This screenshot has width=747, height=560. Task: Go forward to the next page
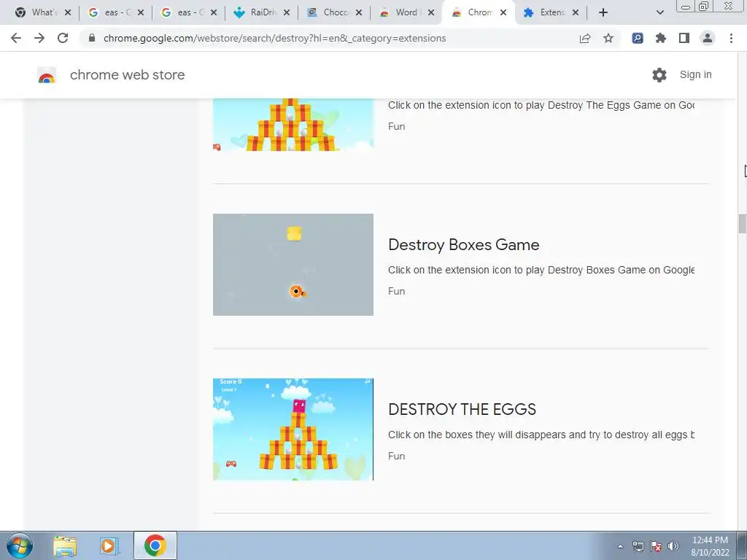tap(39, 38)
